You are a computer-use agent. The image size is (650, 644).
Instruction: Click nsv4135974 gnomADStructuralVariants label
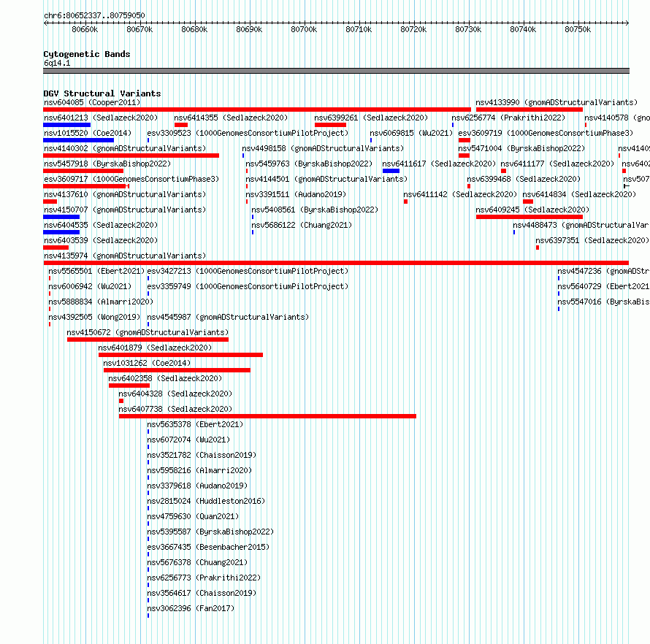pyautogui.click(x=125, y=256)
